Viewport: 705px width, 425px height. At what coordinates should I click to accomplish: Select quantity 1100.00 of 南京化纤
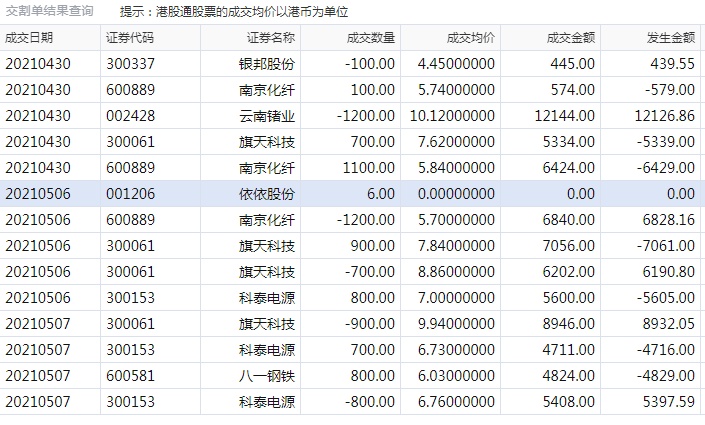click(369, 168)
